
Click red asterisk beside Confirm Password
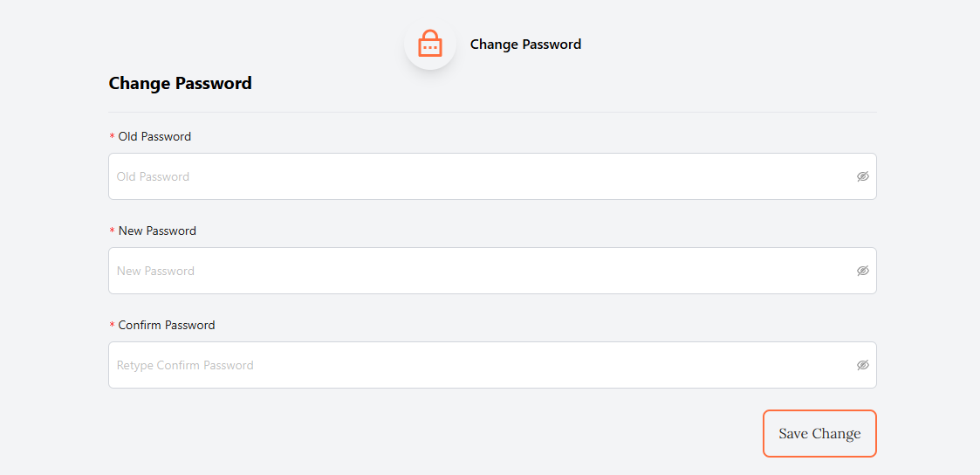tap(112, 327)
